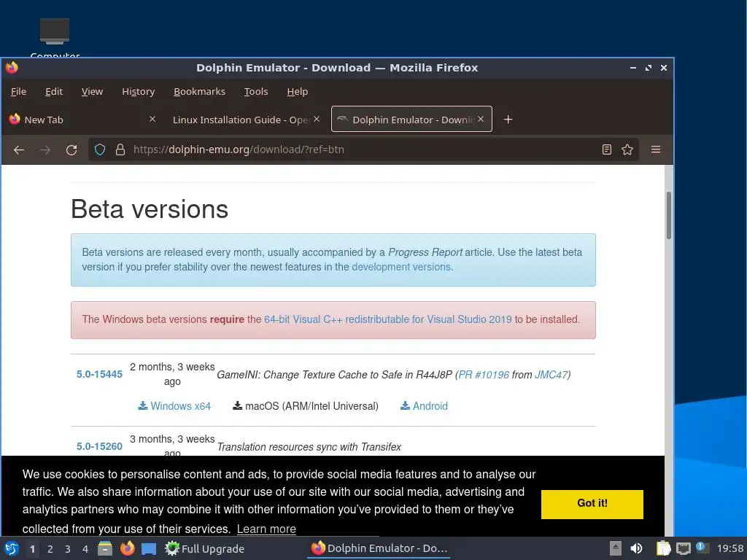Open the cookie Learn more link
The height and width of the screenshot is (560, 747).
pos(266,529)
